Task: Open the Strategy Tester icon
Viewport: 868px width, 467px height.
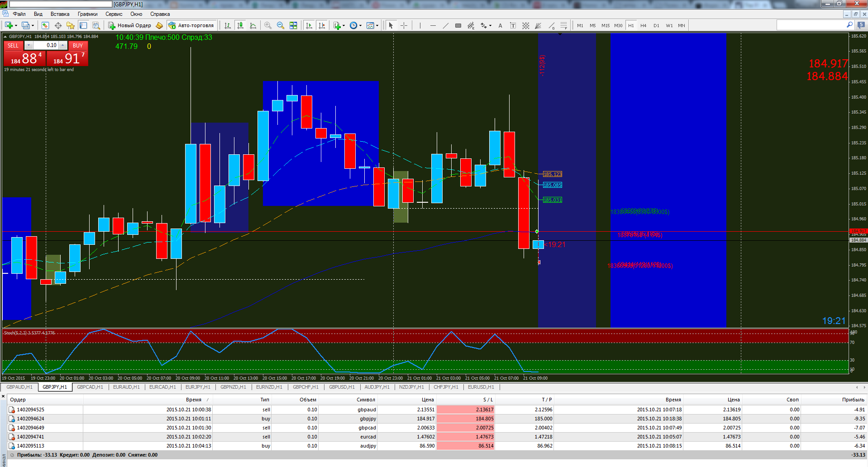Action: coord(96,25)
